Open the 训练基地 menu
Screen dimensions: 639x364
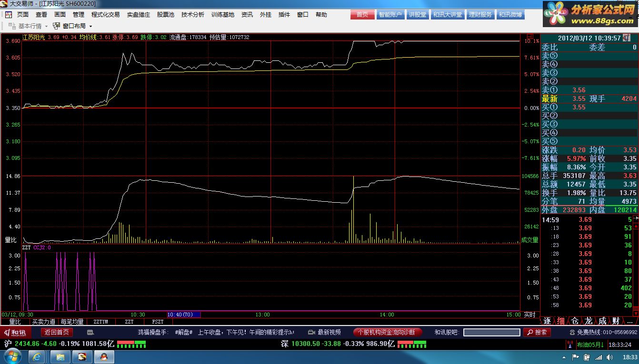click(x=223, y=15)
